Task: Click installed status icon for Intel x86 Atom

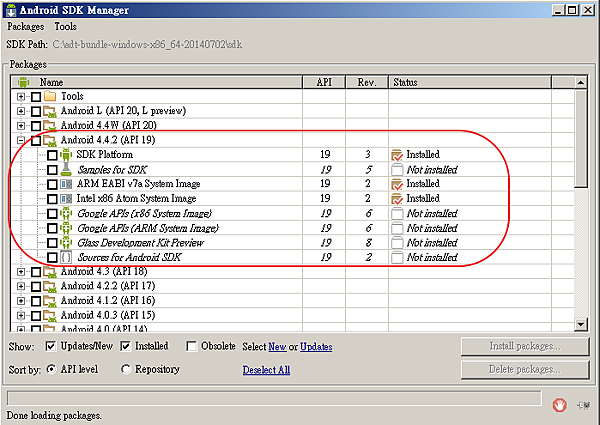Action: point(397,199)
